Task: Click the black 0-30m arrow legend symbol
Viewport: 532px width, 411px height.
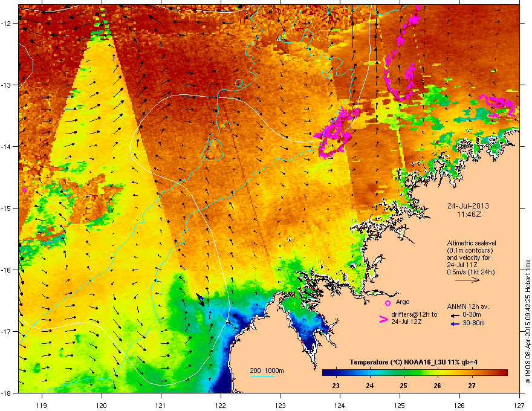Action: click(455, 315)
